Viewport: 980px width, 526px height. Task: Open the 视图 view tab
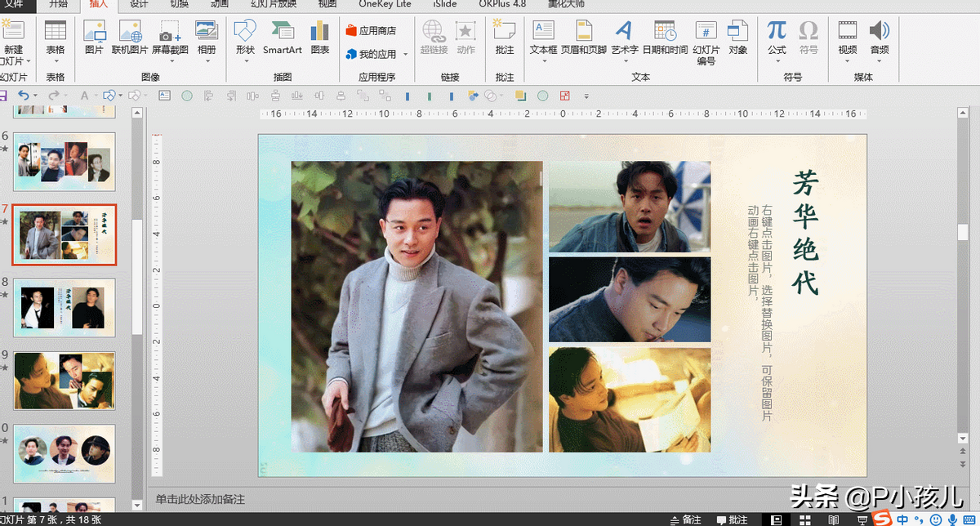[x=327, y=4]
